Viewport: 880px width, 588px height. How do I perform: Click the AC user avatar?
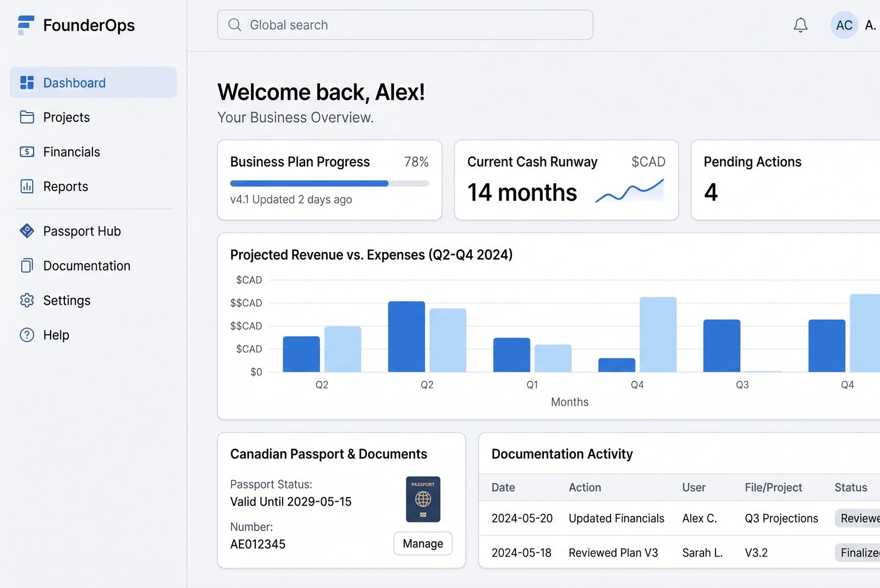(844, 25)
